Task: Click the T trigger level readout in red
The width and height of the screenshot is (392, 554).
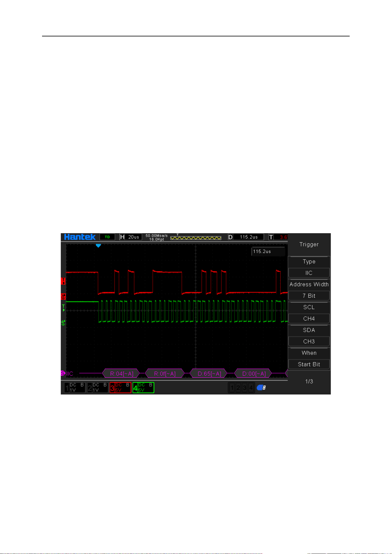Action: 278,237
